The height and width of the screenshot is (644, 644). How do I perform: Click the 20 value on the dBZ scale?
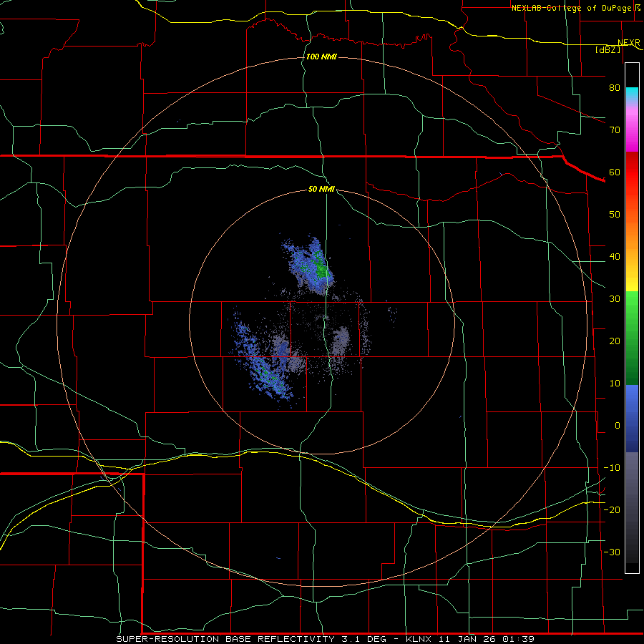coord(615,341)
